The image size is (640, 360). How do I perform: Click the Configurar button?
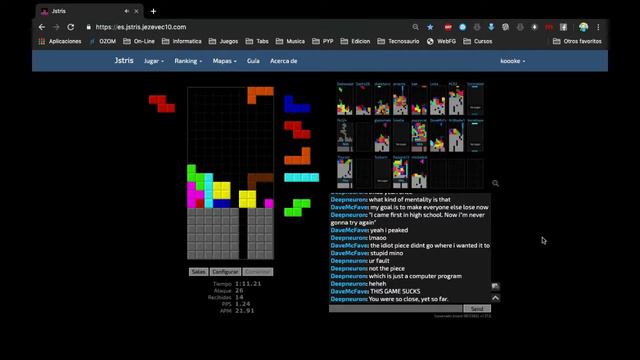coord(225,272)
